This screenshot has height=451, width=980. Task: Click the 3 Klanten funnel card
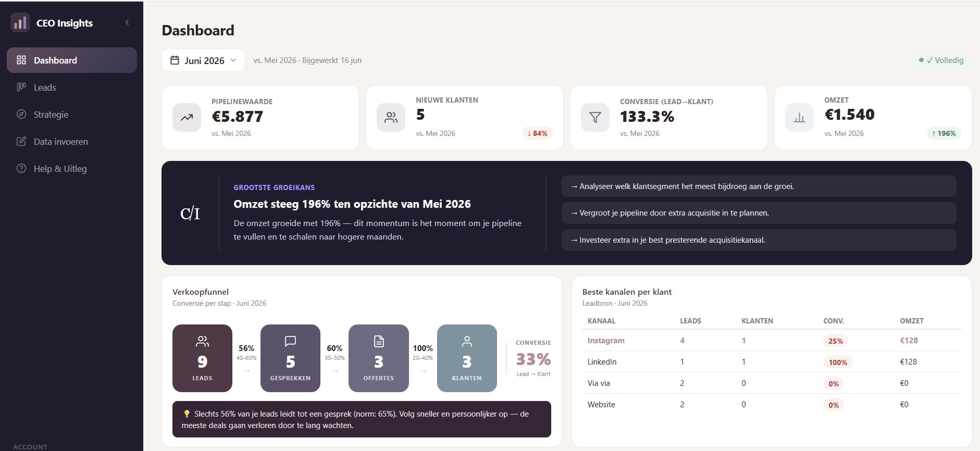coord(467,358)
